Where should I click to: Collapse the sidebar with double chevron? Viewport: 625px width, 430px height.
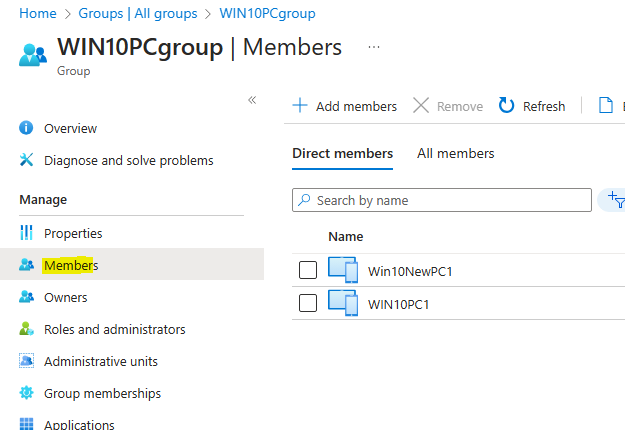[252, 100]
